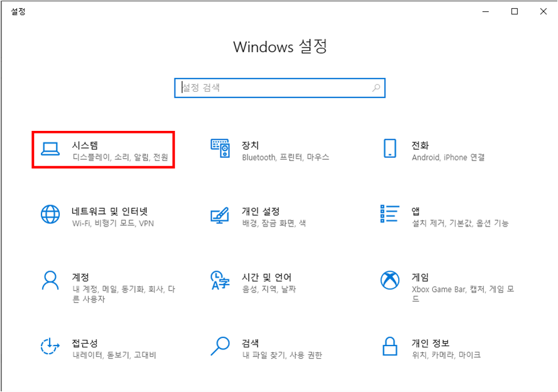Open the 계정 person icon
Viewport: 558px width, 392px height.
pyautogui.click(x=50, y=281)
